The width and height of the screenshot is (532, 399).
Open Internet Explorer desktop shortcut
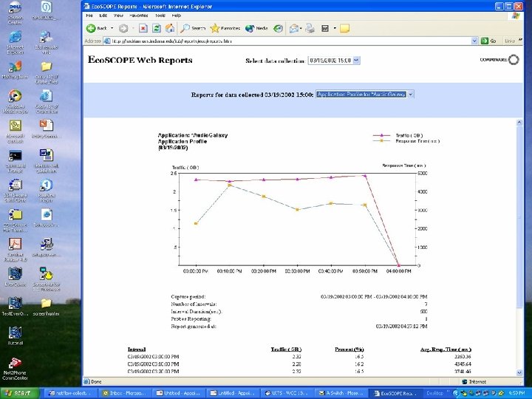pos(16,42)
